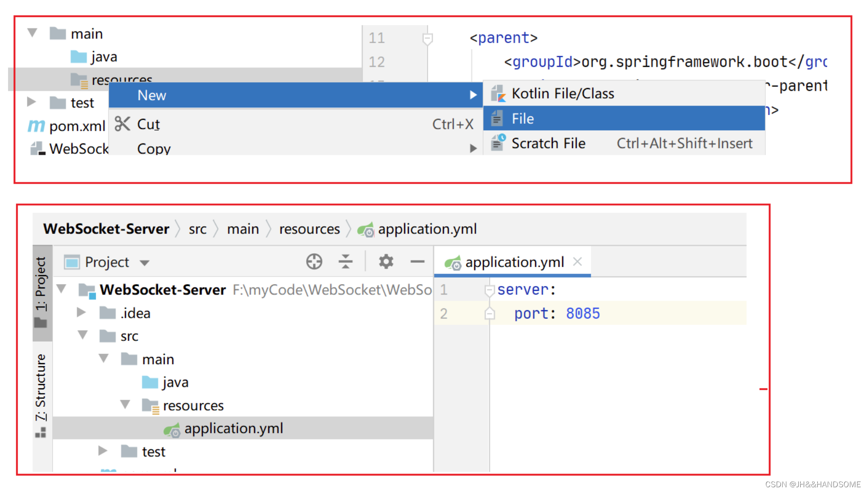This screenshot has height=492, width=868.
Task: Close the application.yml editor tab
Action: point(577,261)
